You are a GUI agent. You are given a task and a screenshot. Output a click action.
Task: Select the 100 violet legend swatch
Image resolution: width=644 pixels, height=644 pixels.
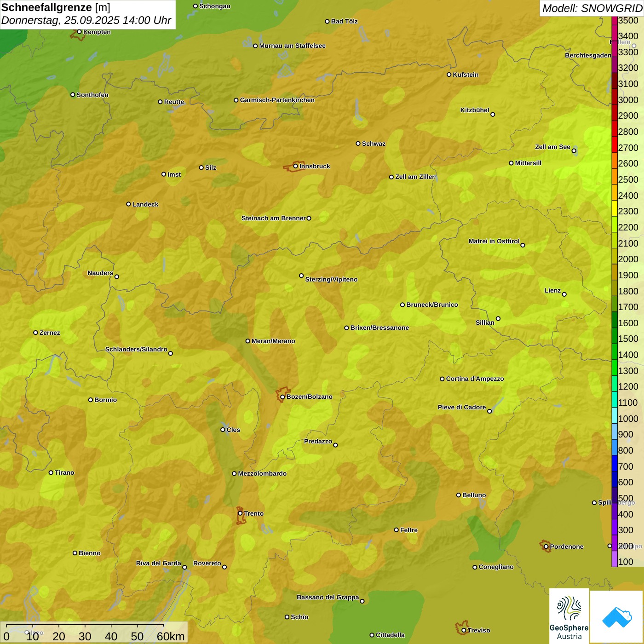(615, 559)
